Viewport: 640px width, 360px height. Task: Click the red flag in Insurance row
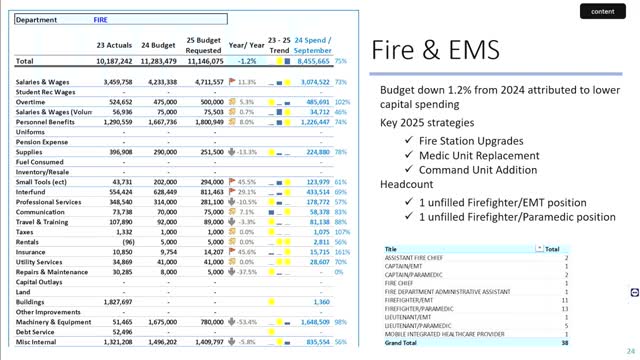pyautogui.click(x=232, y=252)
